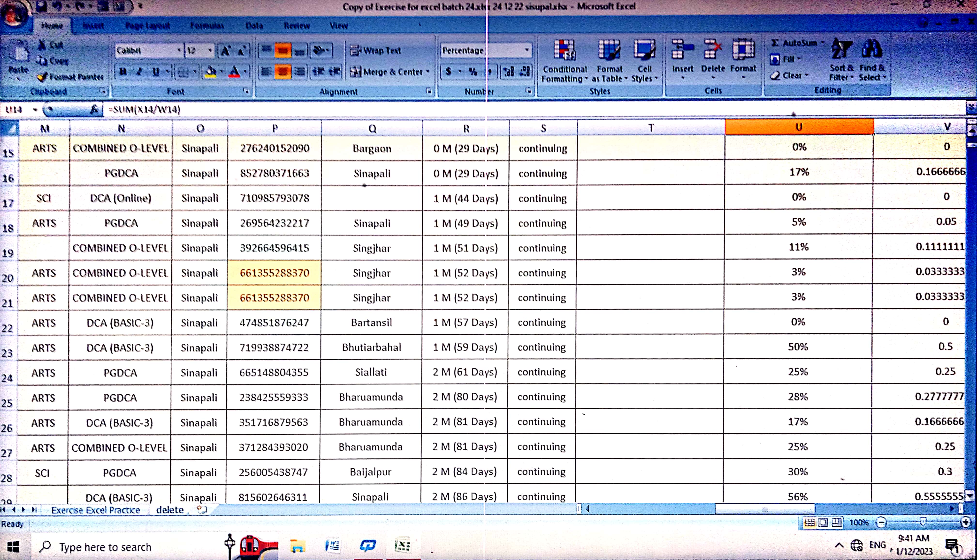Open the AutoSum dropdown arrow

823,43
